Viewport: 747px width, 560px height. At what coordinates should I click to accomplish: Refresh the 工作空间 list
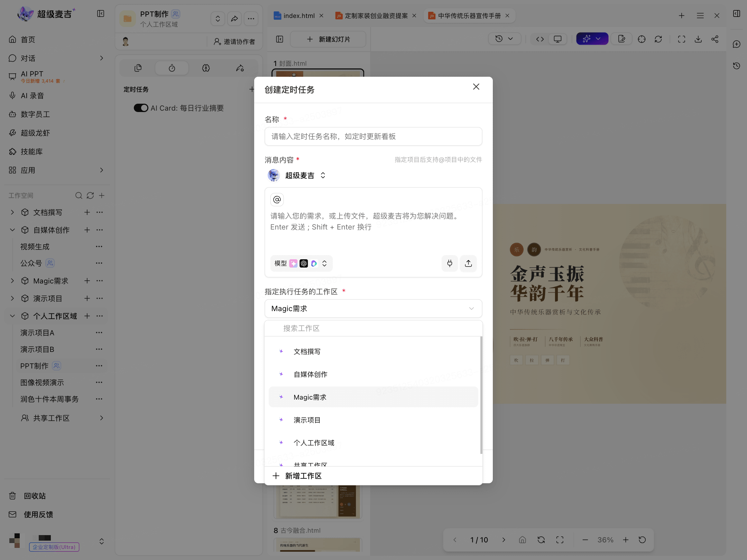click(x=90, y=196)
